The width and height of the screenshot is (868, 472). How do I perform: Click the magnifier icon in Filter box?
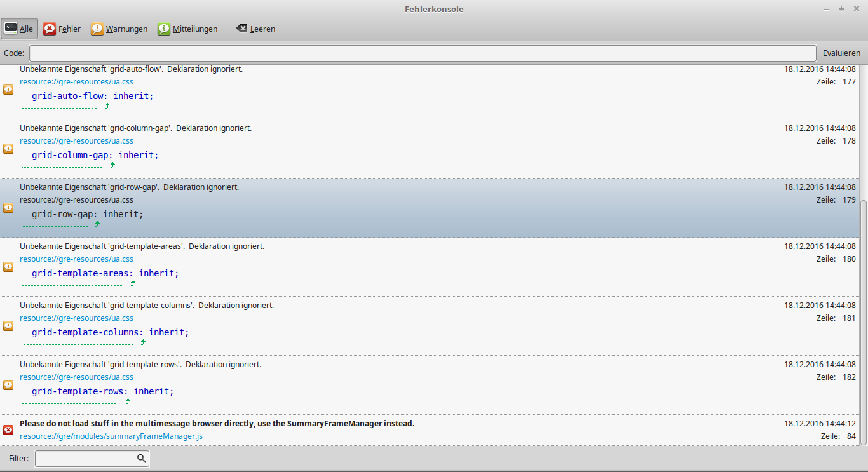click(x=142, y=458)
